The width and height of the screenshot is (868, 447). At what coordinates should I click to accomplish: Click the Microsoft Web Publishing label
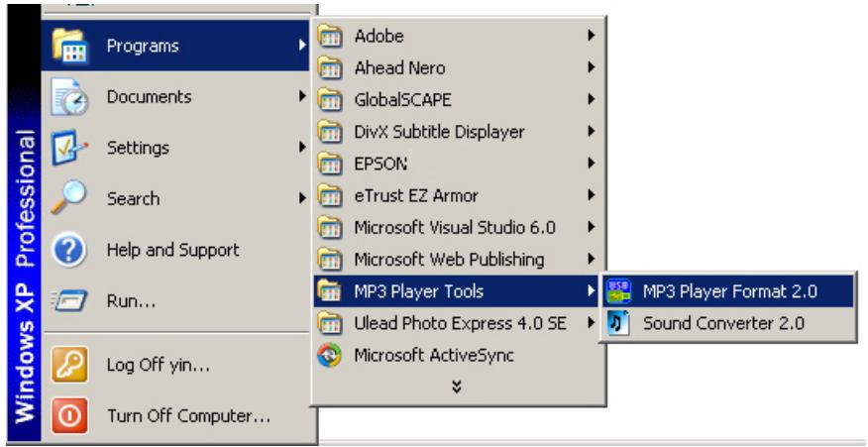pyautogui.click(x=449, y=260)
